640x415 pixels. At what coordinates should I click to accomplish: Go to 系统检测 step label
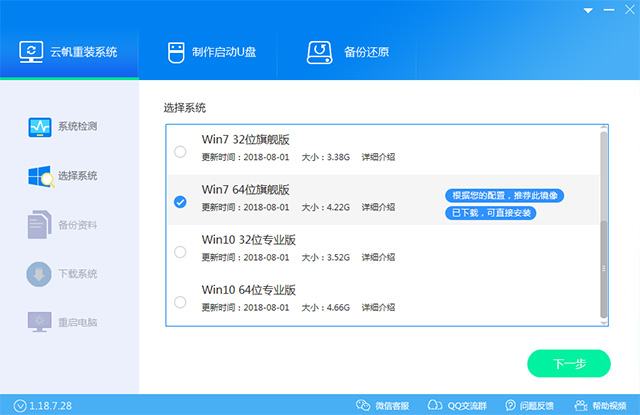click(x=78, y=126)
